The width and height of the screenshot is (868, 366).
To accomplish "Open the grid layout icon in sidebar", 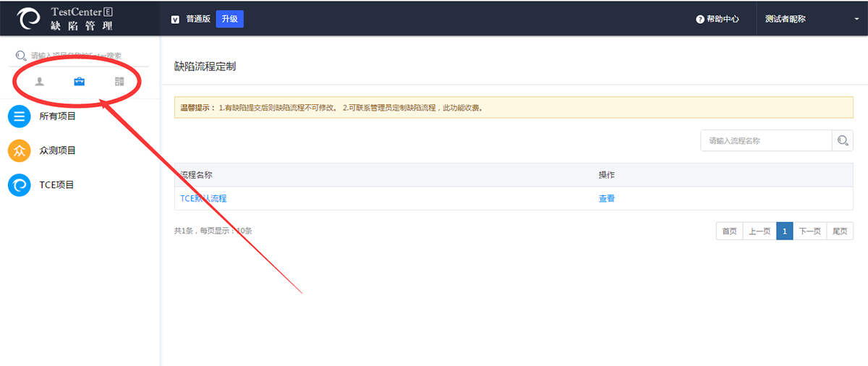I will point(119,82).
